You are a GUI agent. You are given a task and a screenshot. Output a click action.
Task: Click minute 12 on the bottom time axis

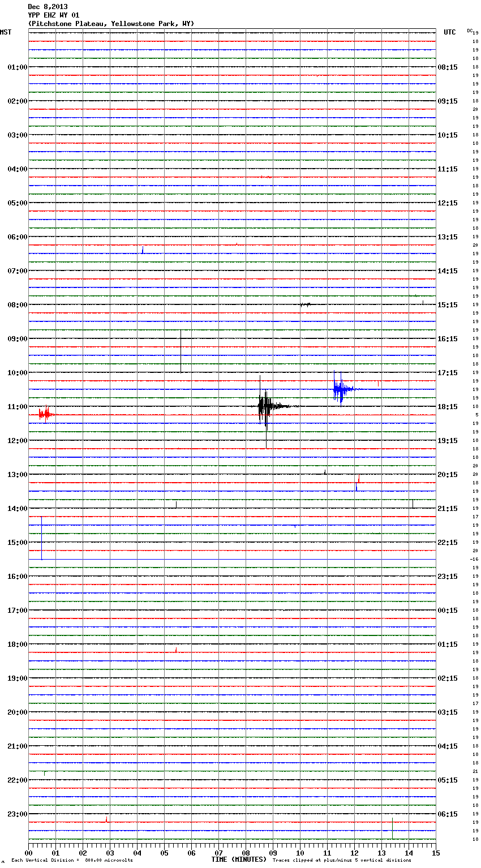[x=354, y=853]
